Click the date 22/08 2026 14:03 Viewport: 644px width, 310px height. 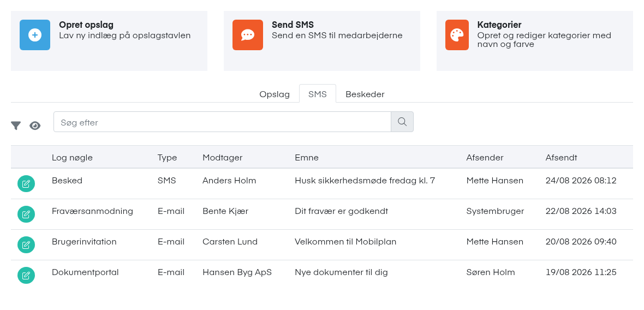[581, 211]
